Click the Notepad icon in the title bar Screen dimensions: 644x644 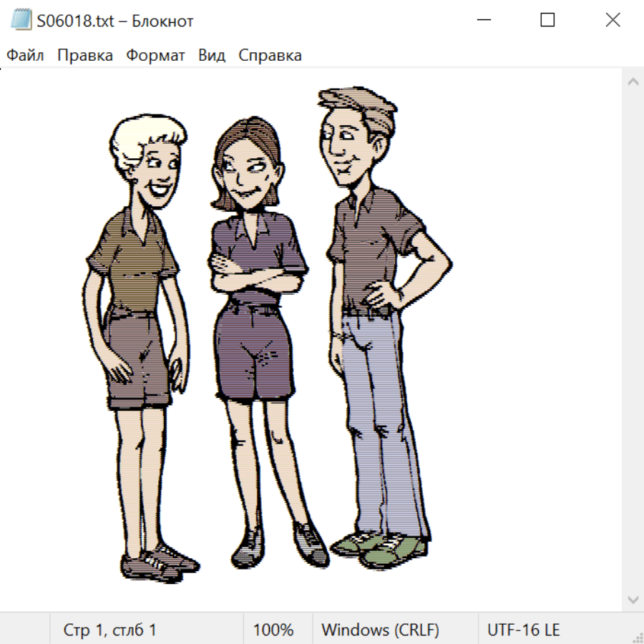[x=21, y=20]
